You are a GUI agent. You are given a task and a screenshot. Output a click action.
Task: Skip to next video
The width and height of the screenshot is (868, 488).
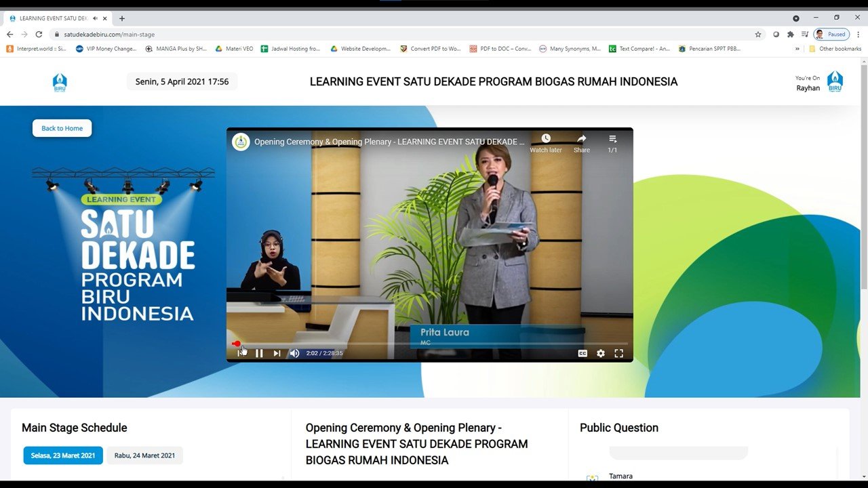pos(277,353)
